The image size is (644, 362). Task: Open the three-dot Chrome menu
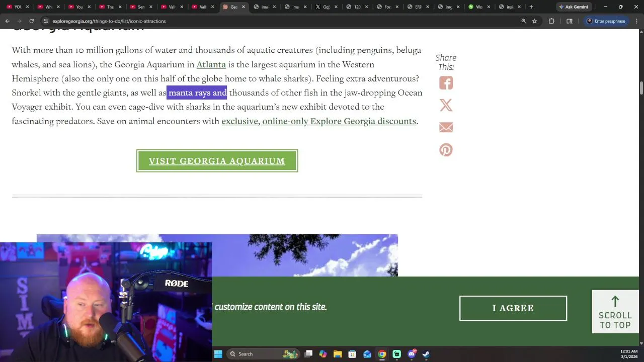(636, 21)
